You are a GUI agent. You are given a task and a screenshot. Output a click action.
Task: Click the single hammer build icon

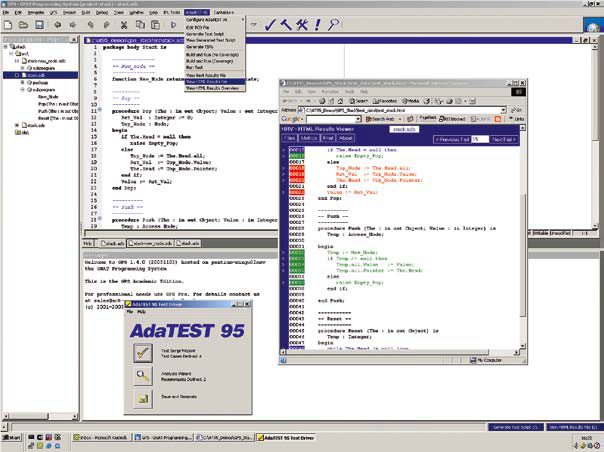click(286, 25)
